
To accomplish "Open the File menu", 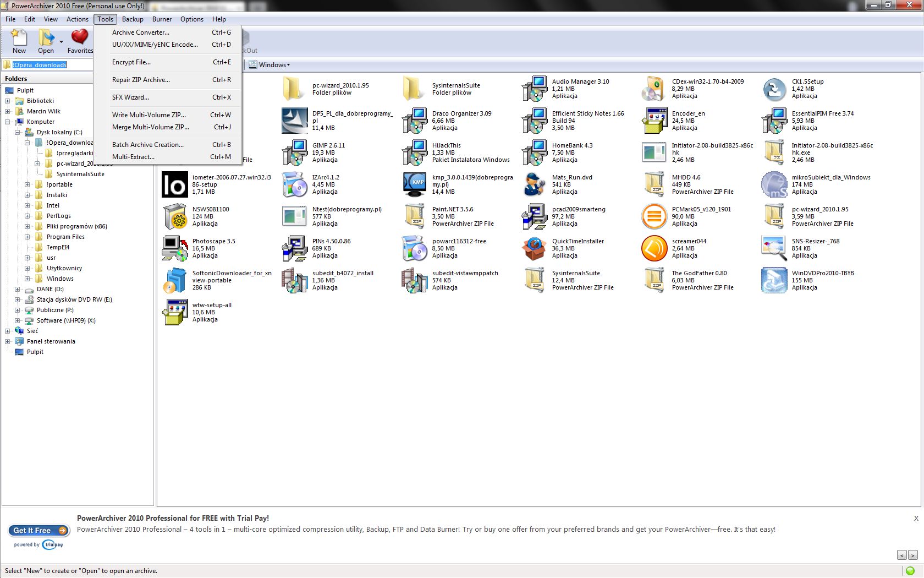I will pos(10,19).
